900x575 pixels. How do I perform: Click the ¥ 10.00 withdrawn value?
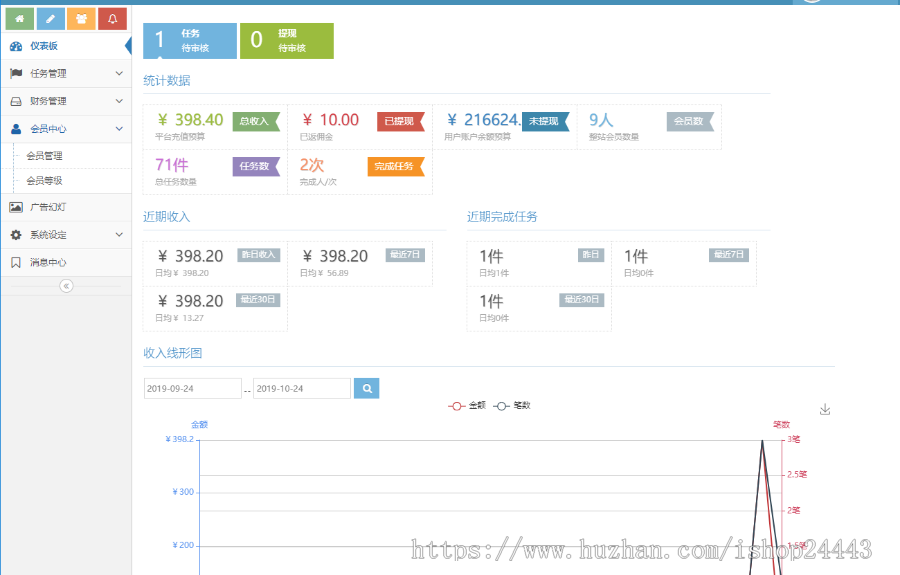pos(331,120)
